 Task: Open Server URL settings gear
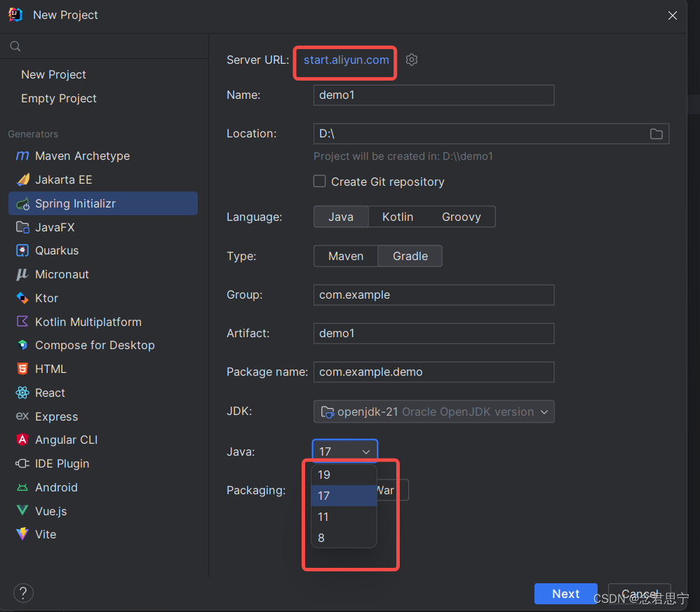412,60
